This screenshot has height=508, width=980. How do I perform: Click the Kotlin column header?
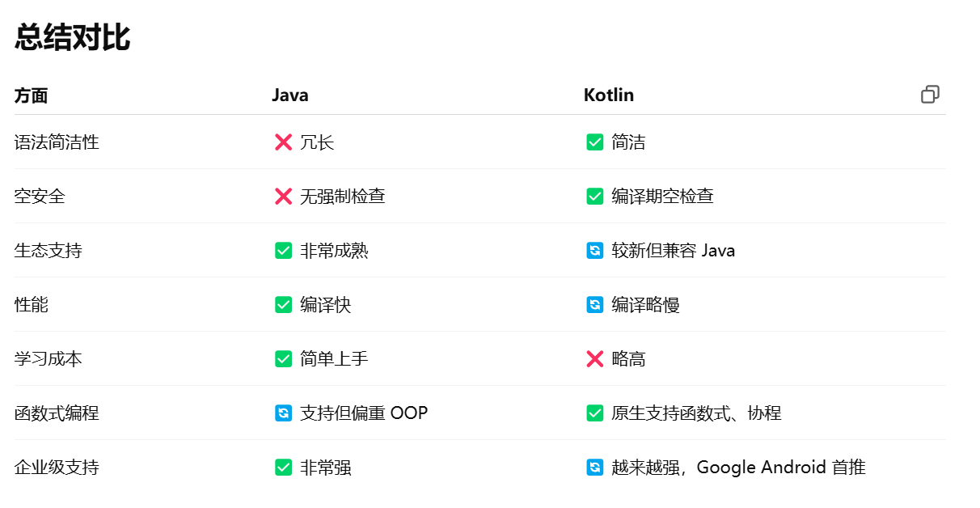point(608,95)
